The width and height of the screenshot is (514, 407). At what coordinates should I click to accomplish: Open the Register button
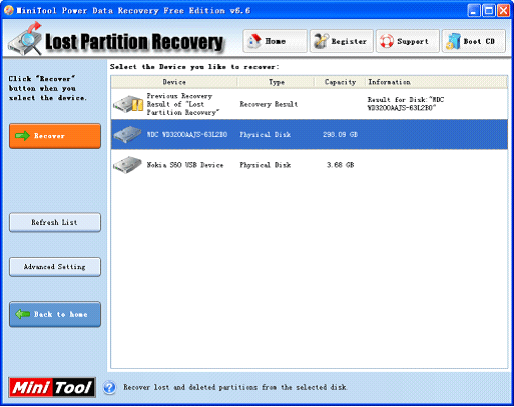tap(342, 41)
